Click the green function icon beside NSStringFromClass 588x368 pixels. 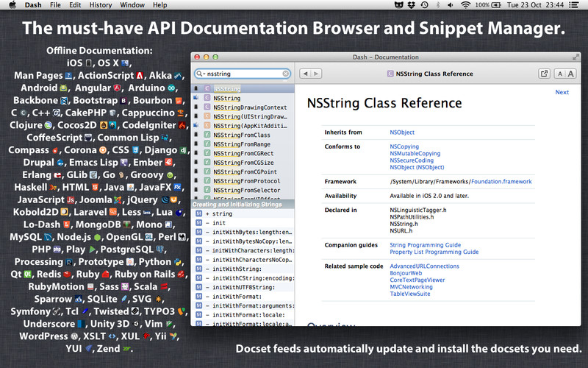coord(207,135)
